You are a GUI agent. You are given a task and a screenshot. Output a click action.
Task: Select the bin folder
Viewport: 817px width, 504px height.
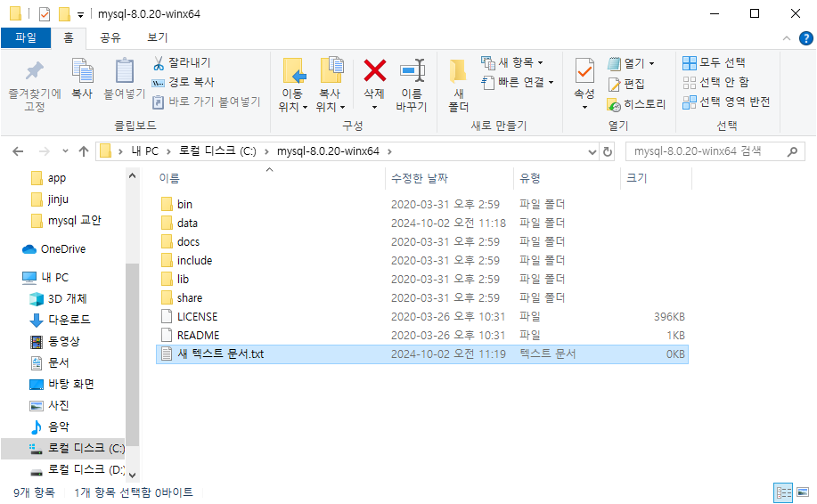422,204
